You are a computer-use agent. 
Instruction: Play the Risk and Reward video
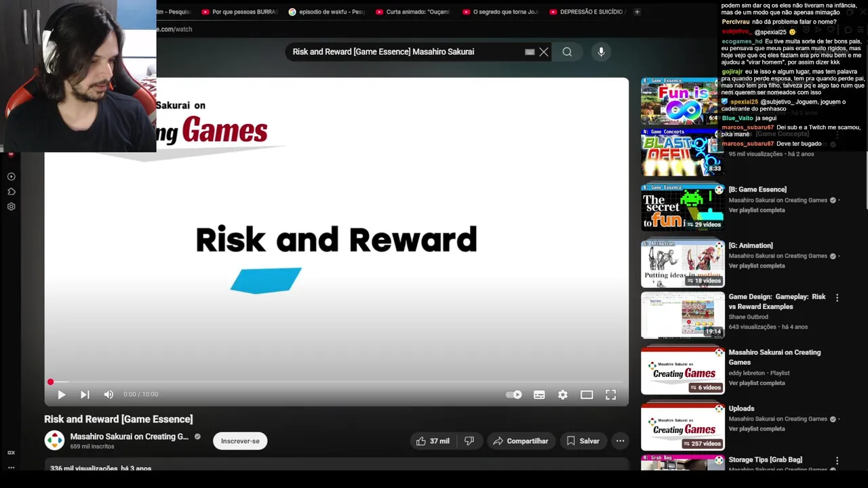point(62,394)
